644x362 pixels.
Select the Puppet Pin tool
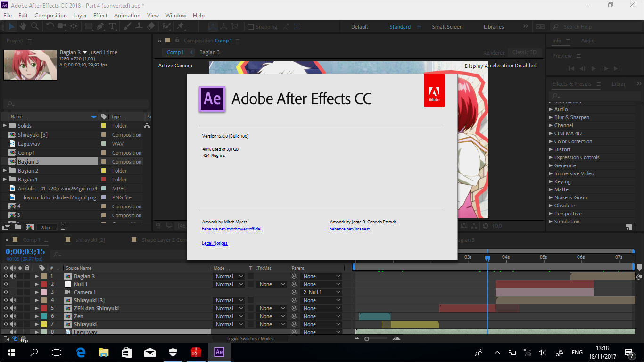[x=180, y=27]
